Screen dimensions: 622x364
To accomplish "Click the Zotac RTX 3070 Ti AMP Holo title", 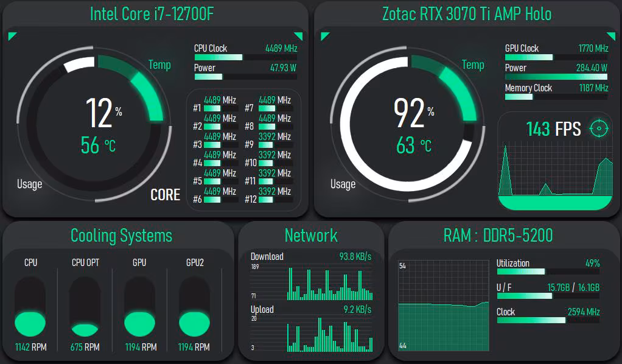I will (467, 14).
